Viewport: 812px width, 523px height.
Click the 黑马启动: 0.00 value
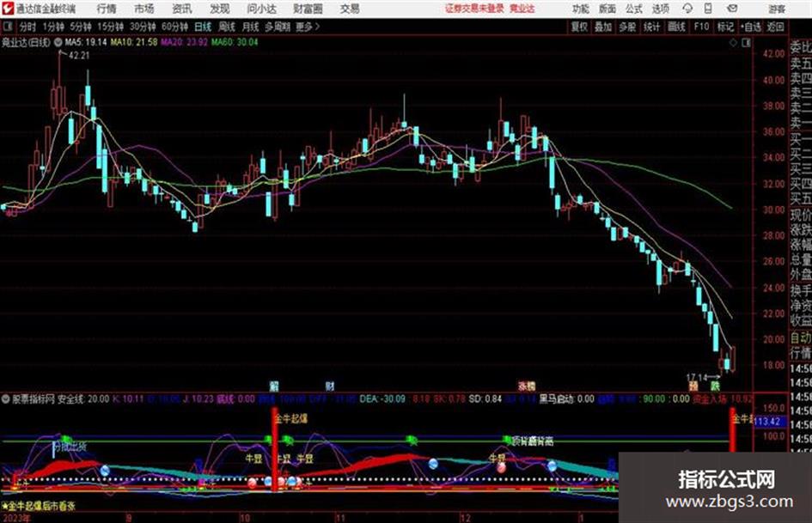tap(566, 399)
